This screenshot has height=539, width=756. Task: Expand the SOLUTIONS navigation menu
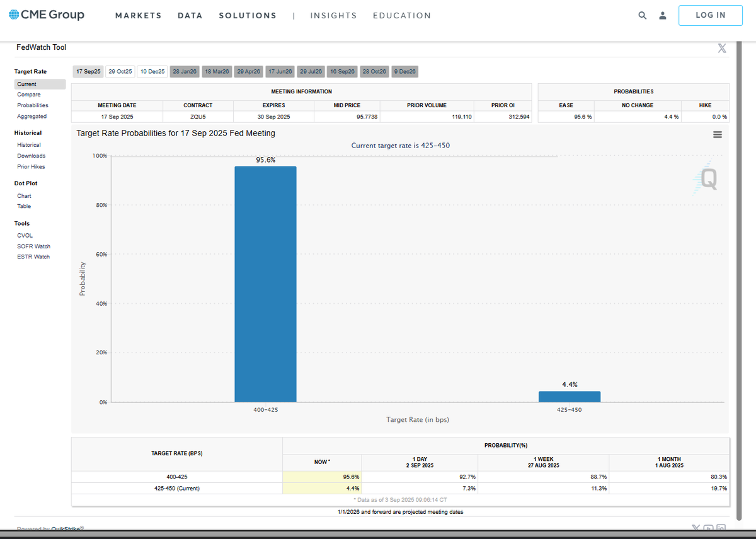pos(248,16)
